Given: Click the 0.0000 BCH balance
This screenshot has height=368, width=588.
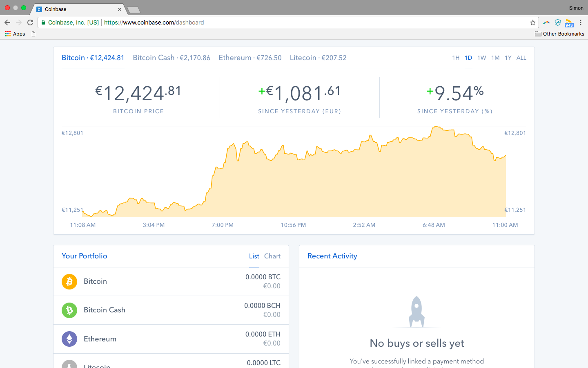Looking at the screenshot, I should [262, 305].
